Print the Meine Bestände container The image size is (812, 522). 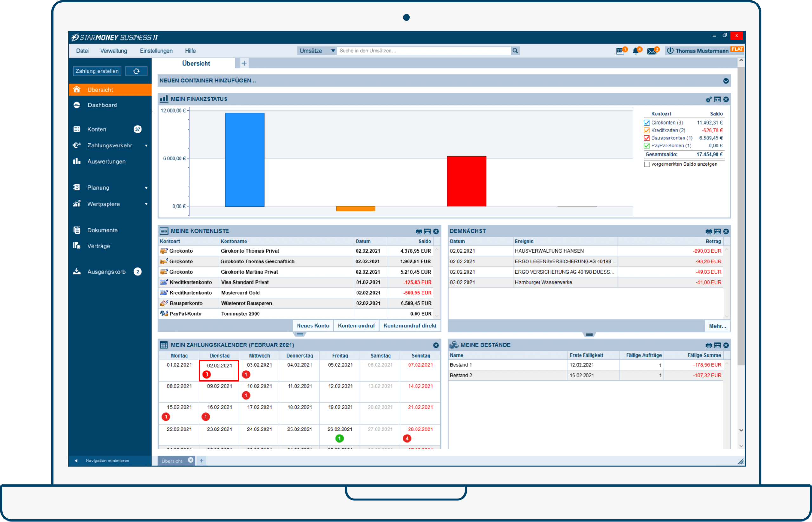[x=709, y=345]
